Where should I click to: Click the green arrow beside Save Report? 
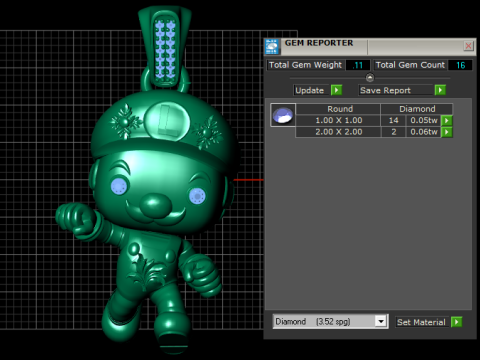click(x=440, y=90)
